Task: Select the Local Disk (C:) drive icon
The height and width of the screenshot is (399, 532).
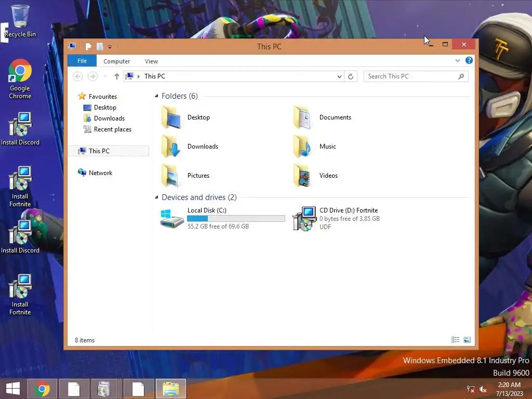Action: (171, 219)
